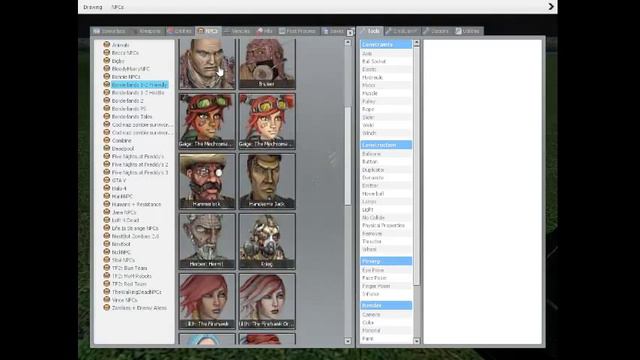Screen dimensions: 640x360
Task: Click NPC list scrollbar up arrow
Action: click(348, 42)
